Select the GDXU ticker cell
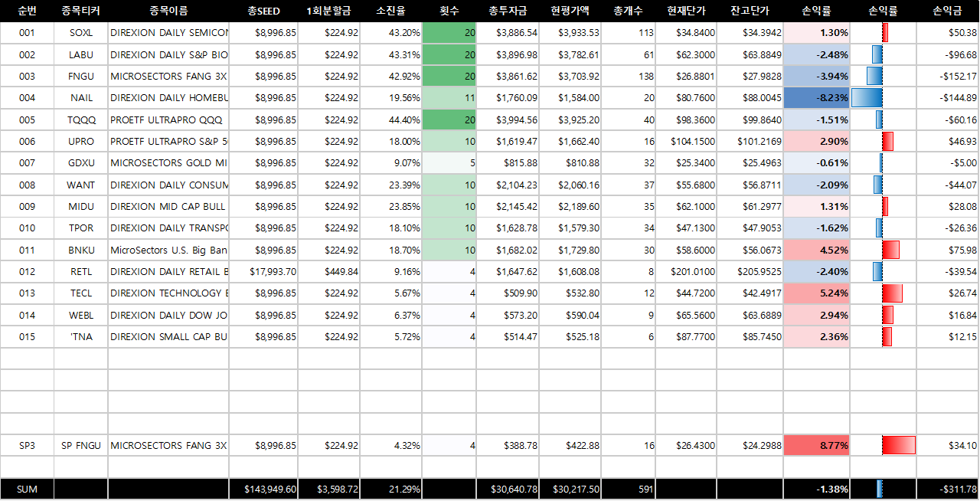Image resolution: width=980 pixels, height=501 pixels. coord(80,163)
